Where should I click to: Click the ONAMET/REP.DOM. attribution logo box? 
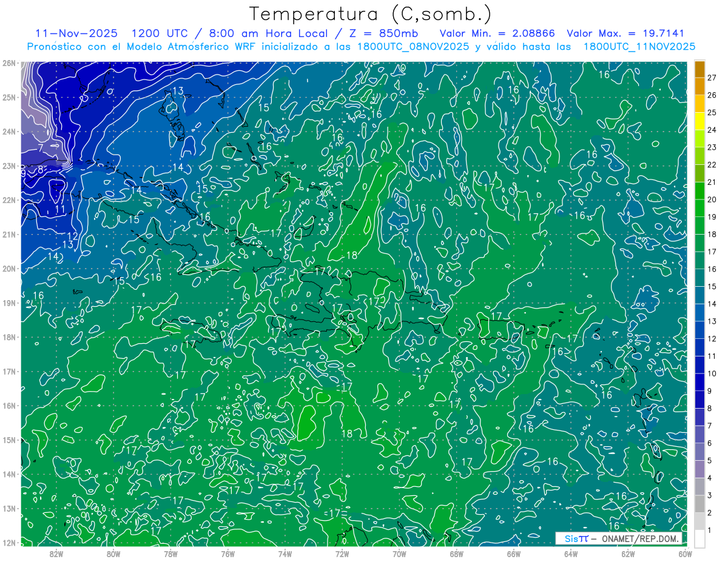618,538
